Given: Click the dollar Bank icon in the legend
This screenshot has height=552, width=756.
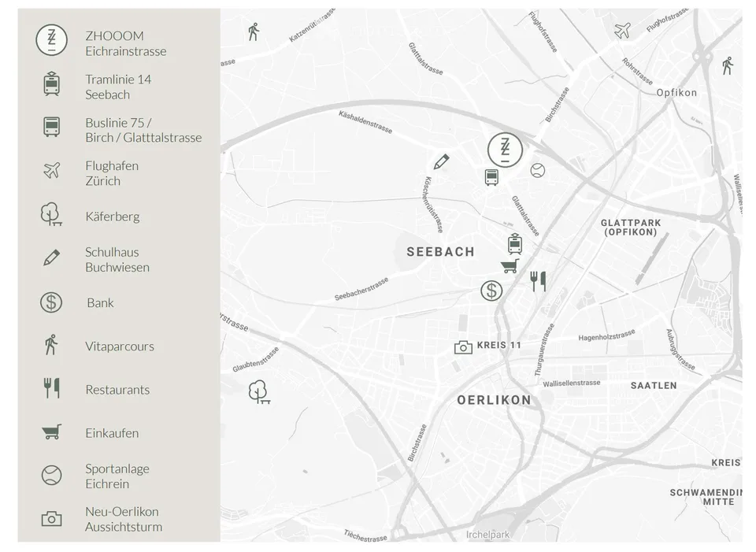Looking at the screenshot, I should pos(51,302).
